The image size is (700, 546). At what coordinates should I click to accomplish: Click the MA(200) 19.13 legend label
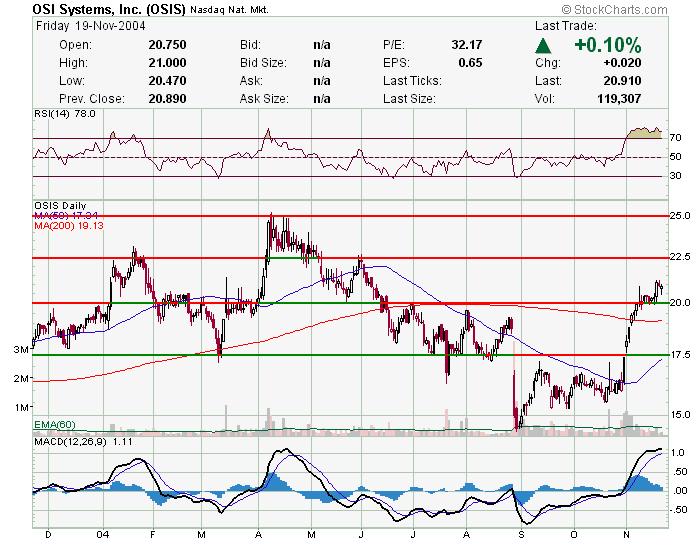pos(69,225)
